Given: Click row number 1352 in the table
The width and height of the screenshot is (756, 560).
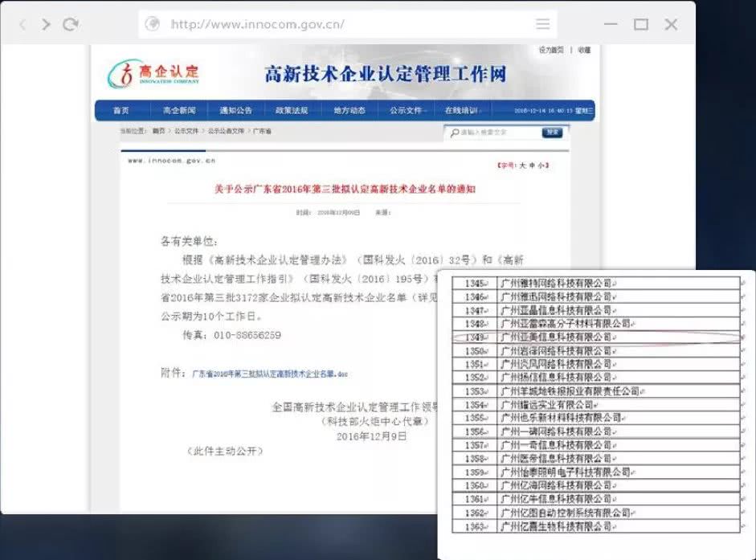Looking at the screenshot, I should point(475,378).
